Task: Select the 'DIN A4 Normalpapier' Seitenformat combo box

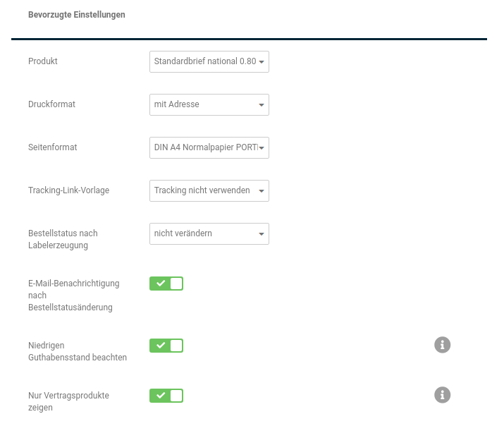Action: coord(204,147)
